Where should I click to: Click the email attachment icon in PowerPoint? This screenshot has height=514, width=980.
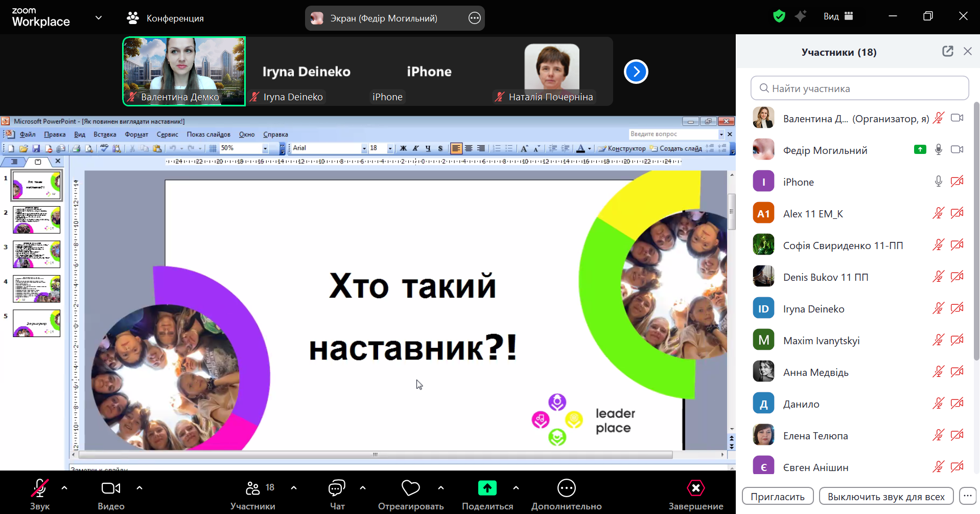point(61,148)
